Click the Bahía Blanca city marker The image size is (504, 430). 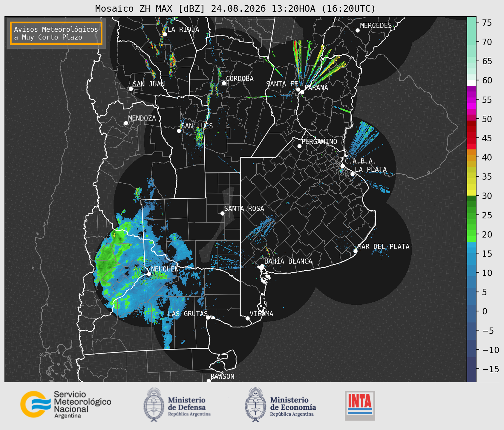(x=262, y=266)
